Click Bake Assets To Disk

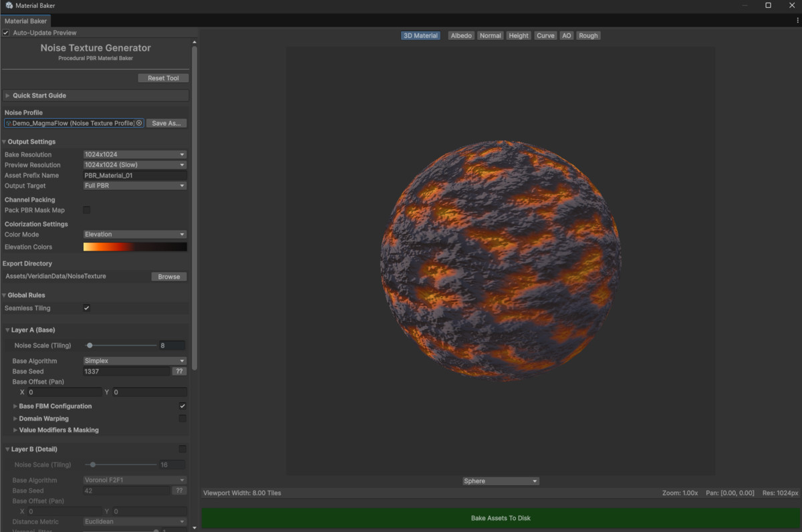[501, 518]
